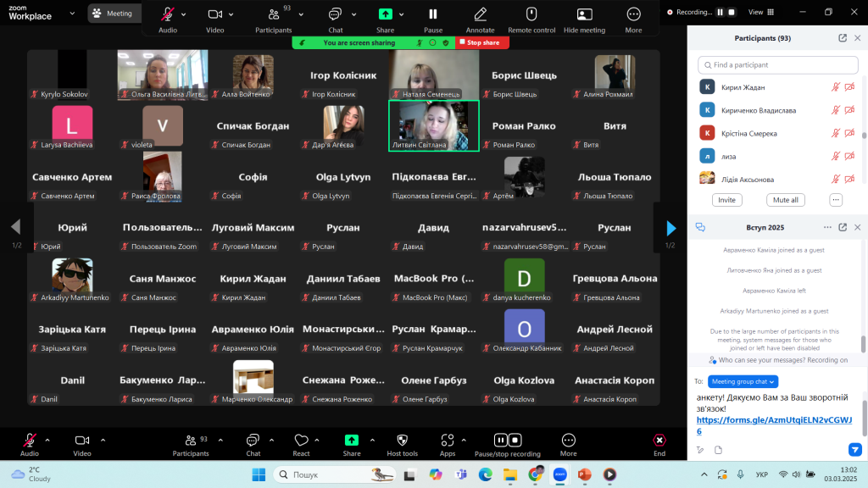Click the Find a participant field
868x488 pixels.
778,64
